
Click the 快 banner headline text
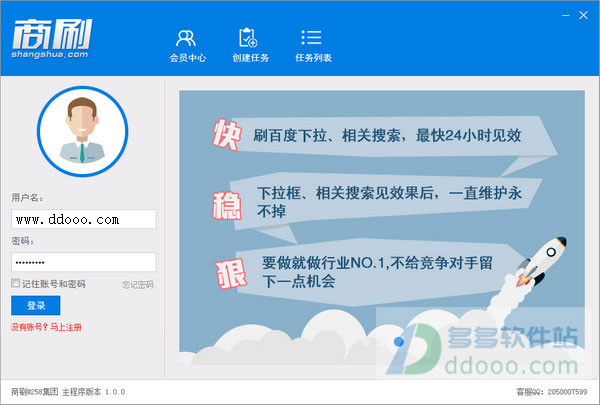(387, 136)
